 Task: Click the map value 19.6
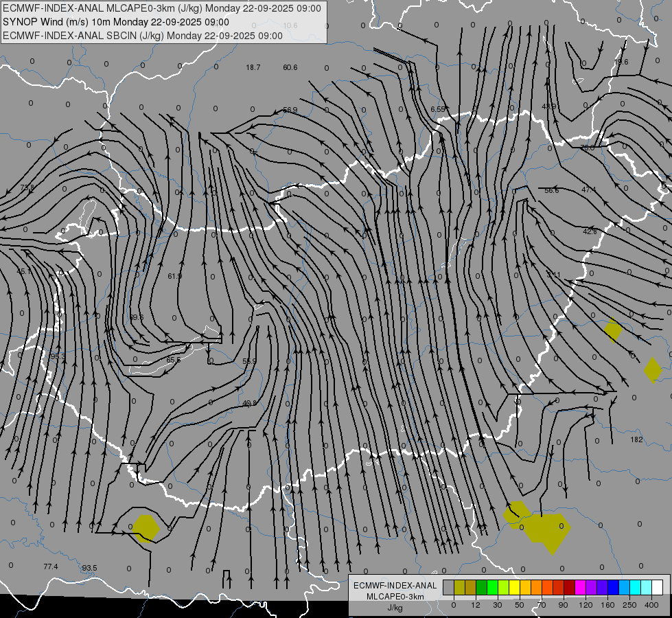point(621,62)
